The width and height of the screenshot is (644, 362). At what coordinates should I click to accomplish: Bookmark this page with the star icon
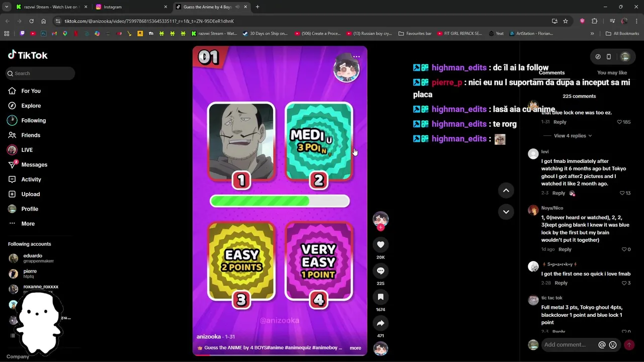click(x=566, y=21)
